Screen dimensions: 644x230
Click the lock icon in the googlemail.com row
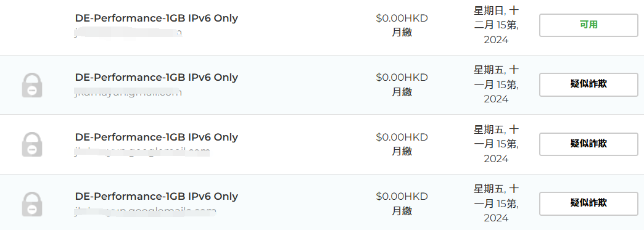[x=32, y=144]
